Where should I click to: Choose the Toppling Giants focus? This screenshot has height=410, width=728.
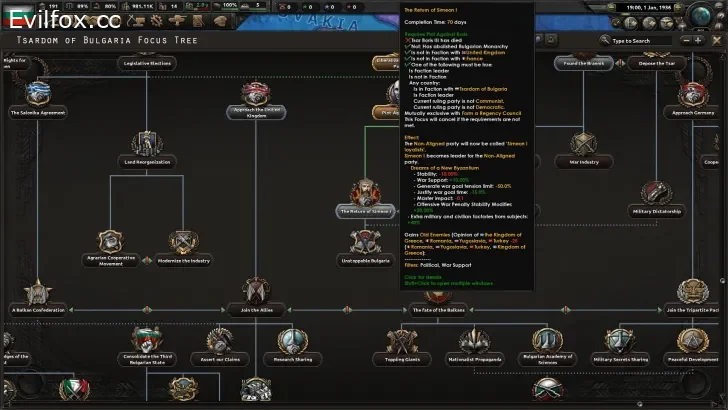(402, 346)
